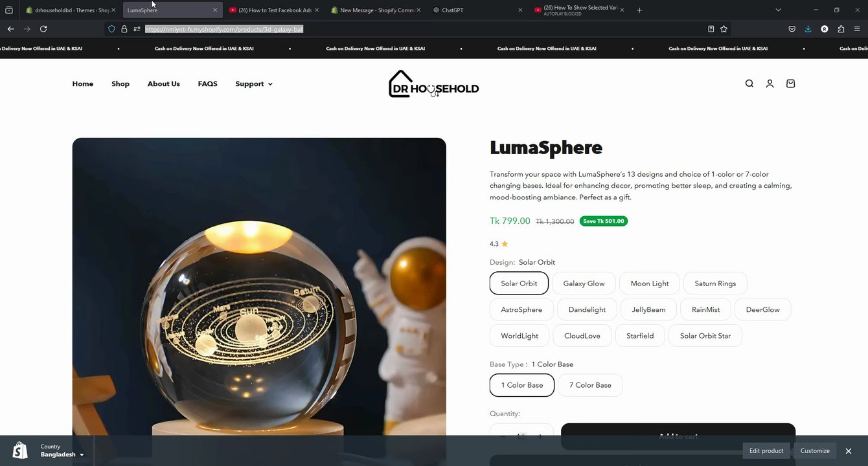Image resolution: width=868 pixels, height=466 pixels.
Task: Go back with browser back arrow
Action: [x=10, y=28]
